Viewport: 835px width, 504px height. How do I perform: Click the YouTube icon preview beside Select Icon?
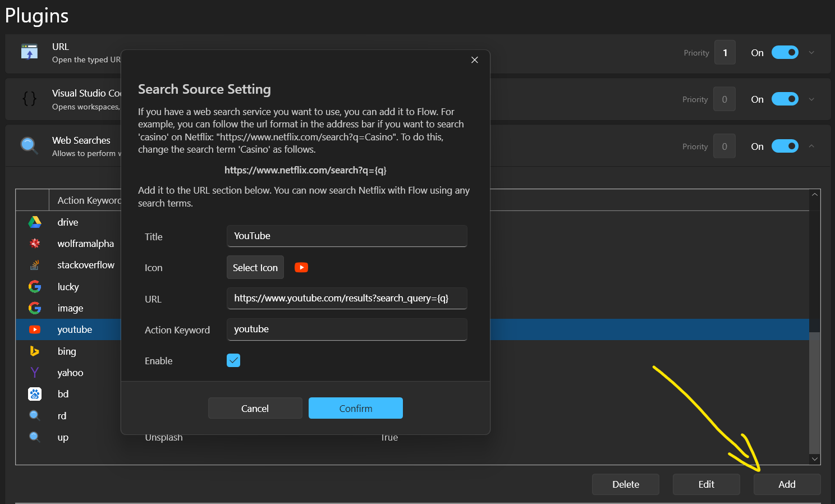(x=301, y=268)
